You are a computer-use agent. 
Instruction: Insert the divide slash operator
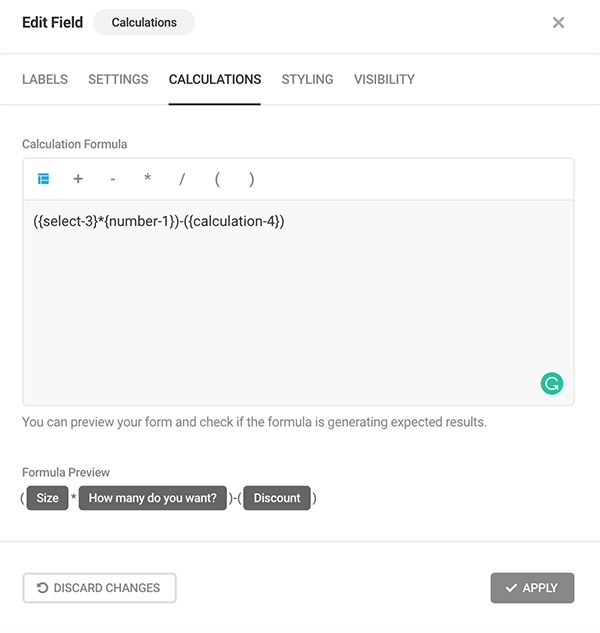tap(182, 179)
